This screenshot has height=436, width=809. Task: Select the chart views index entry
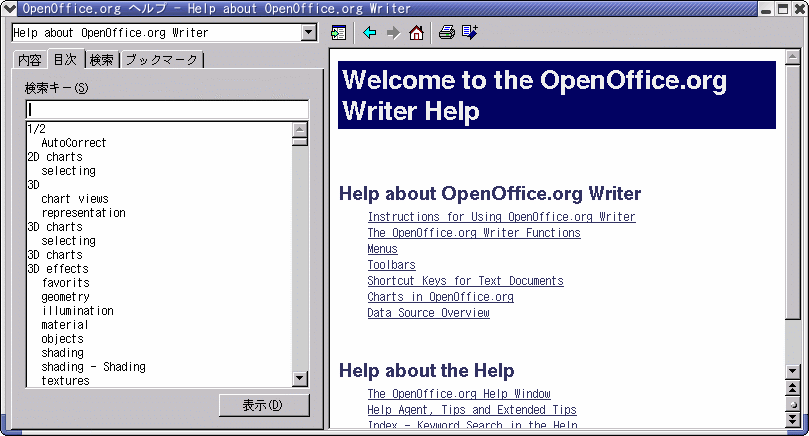click(75, 199)
